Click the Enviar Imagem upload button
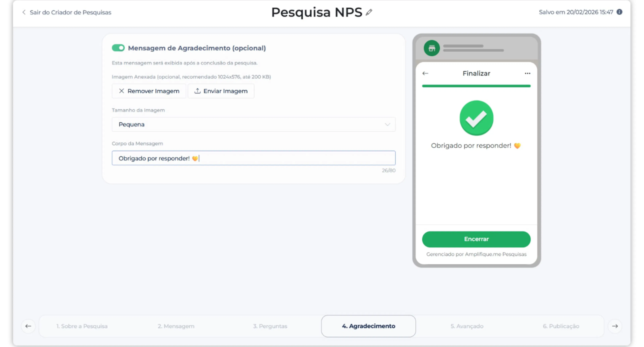The width and height of the screenshot is (644, 347). (x=221, y=91)
